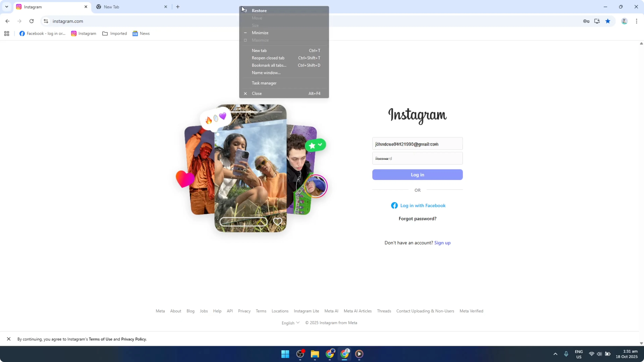The height and width of the screenshot is (362, 644).
Task: Open the tab search dropdown arrow
Action: click(7, 7)
